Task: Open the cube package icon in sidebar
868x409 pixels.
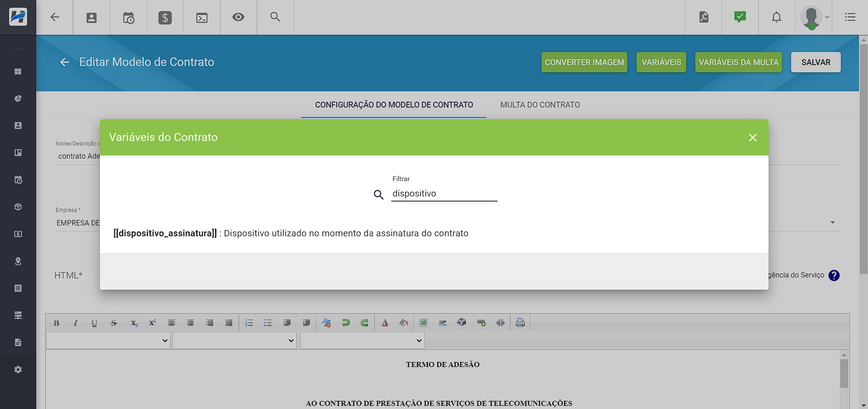Action: click(18, 207)
